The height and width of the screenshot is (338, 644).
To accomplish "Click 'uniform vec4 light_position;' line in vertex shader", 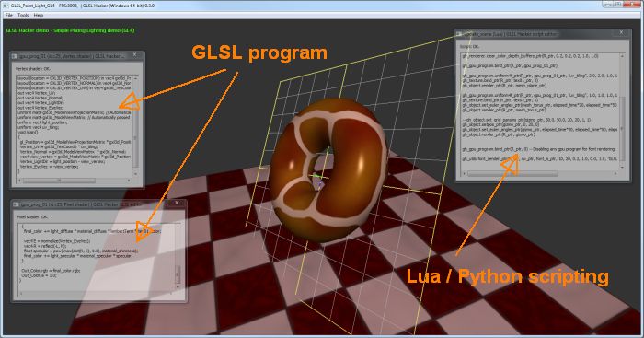I will pos(42,122).
